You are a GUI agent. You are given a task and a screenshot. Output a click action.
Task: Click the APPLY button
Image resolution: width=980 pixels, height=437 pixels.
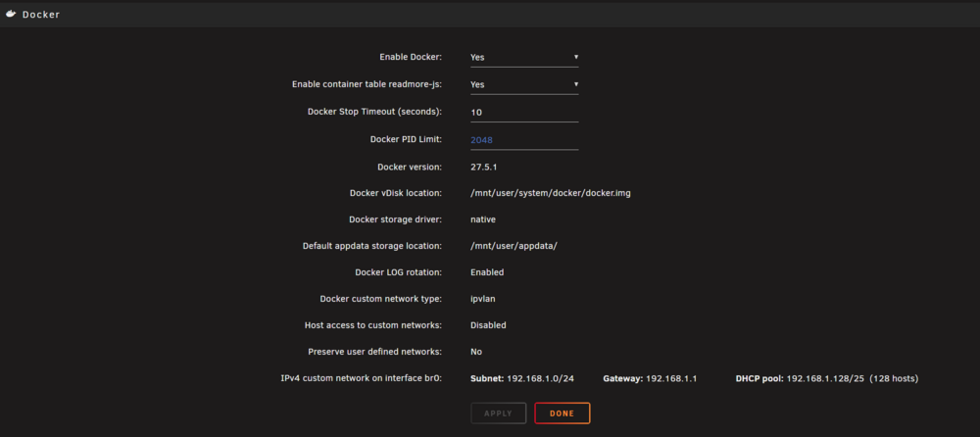498,413
